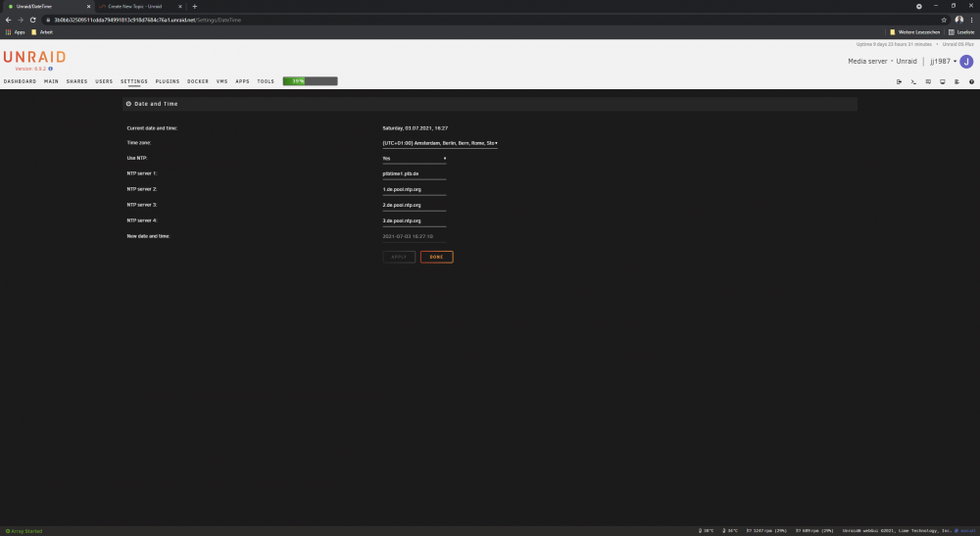Open the feedback speech-bubble icon
The height and width of the screenshot is (536, 980).
[928, 82]
